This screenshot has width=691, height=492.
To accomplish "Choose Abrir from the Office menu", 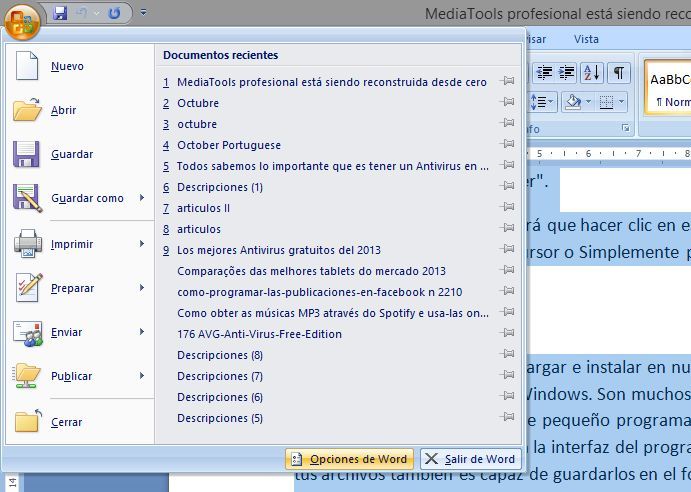I will (63, 110).
